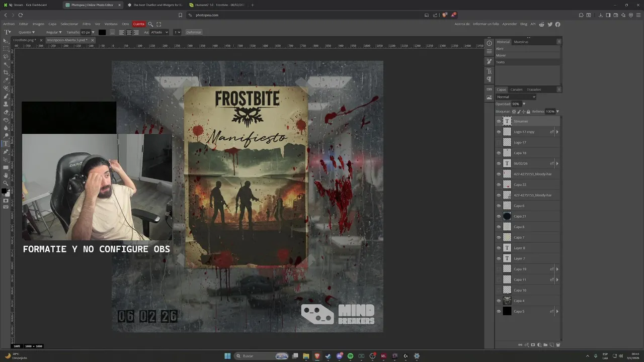Align text right in options bar

tap(136, 32)
